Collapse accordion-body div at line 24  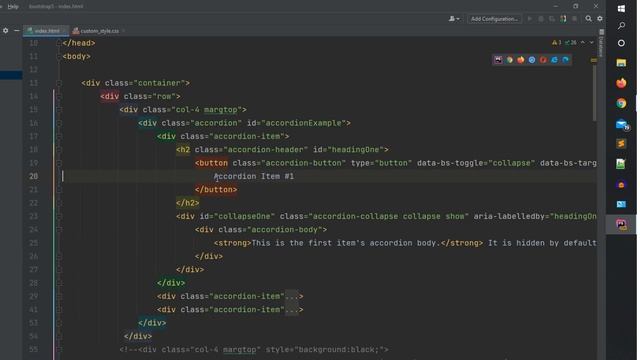(59, 230)
